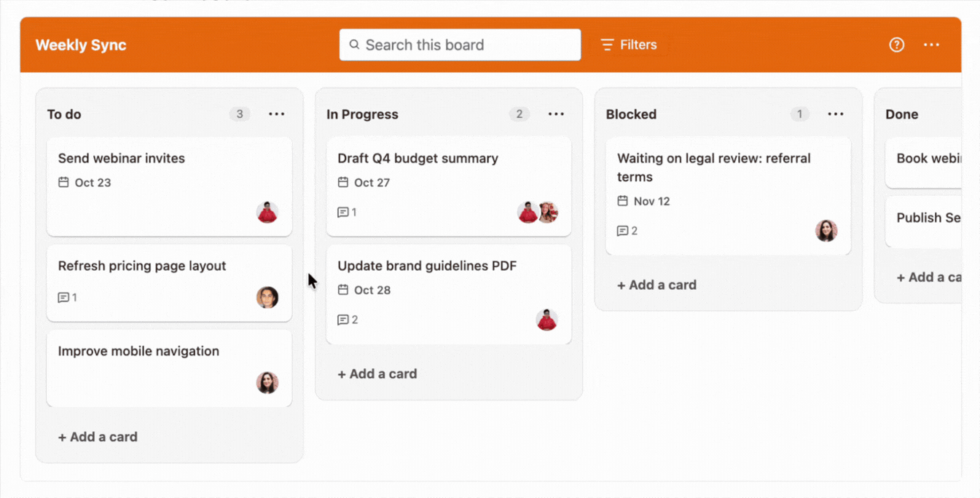The width and height of the screenshot is (980, 498).
Task: Open the Filters button
Action: point(629,44)
